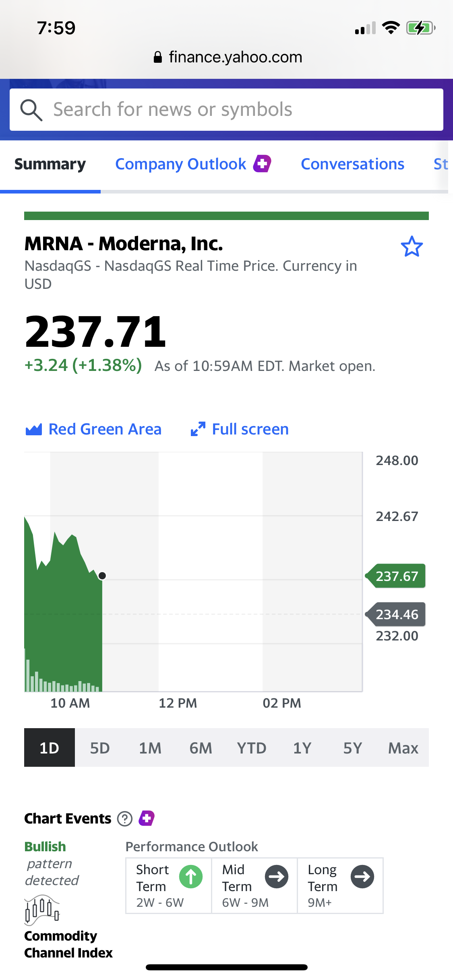This screenshot has width=453, height=980.
Task: Open Red Green Area chart type selector
Action: click(93, 429)
